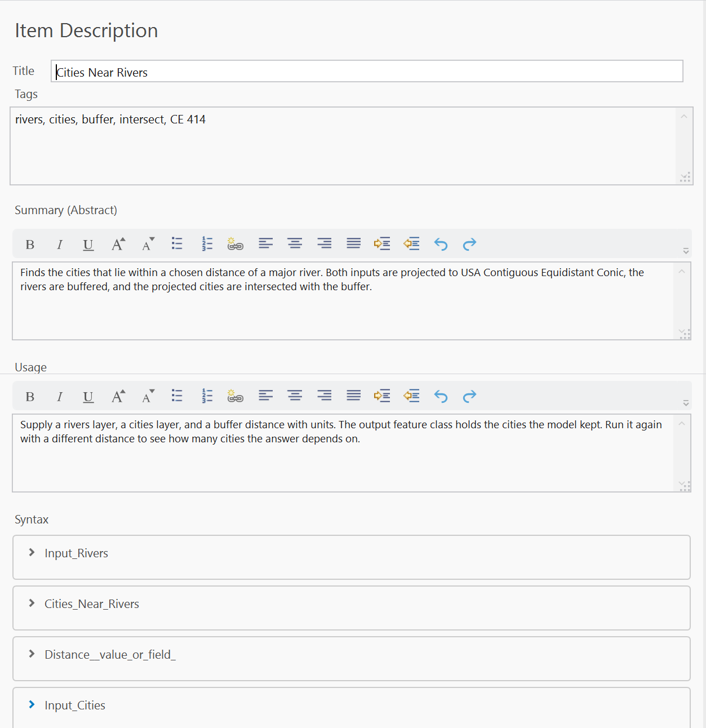Decrease indent in Usage toolbar
This screenshot has width=706, height=728.
tap(412, 396)
